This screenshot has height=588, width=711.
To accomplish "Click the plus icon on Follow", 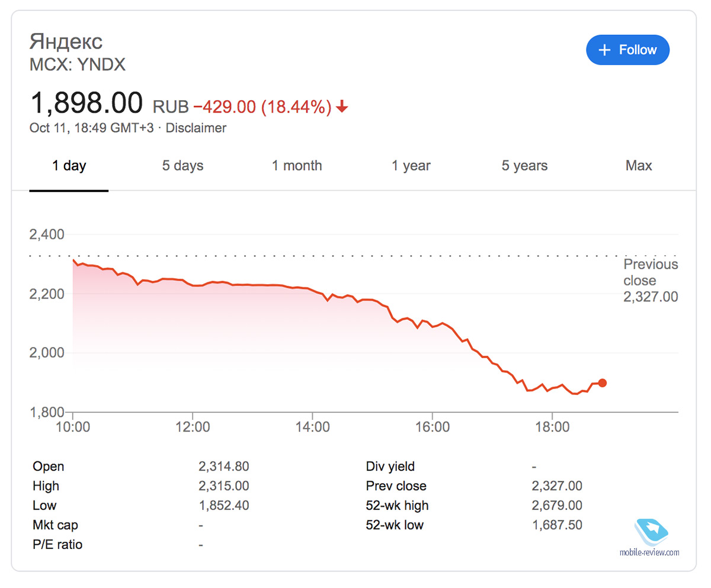I will coord(604,50).
